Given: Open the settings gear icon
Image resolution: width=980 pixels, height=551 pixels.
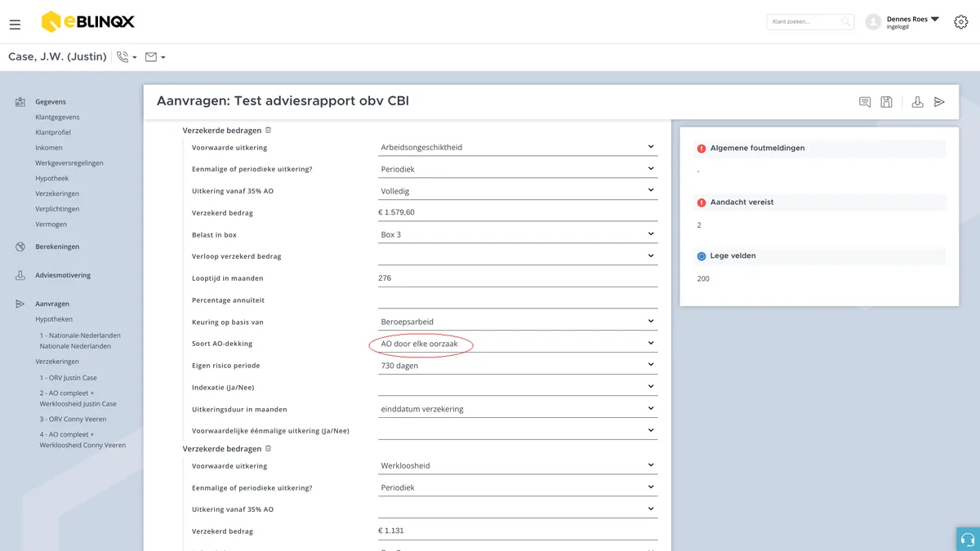Looking at the screenshot, I should click(961, 22).
